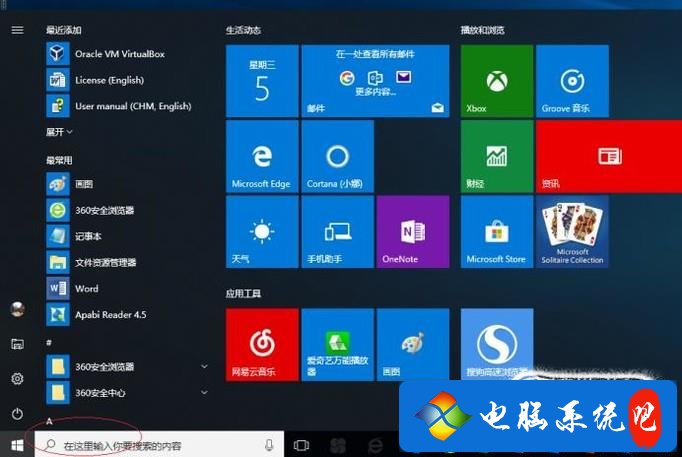Click the hamburger menu at top left
This screenshot has width=682, height=457.
point(17,30)
